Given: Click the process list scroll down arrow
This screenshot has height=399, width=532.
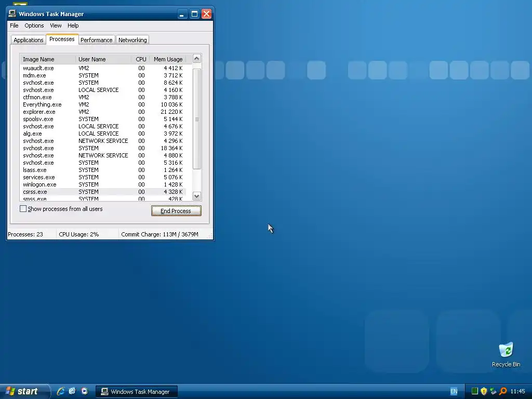Looking at the screenshot, I should (x=196, y=196).
